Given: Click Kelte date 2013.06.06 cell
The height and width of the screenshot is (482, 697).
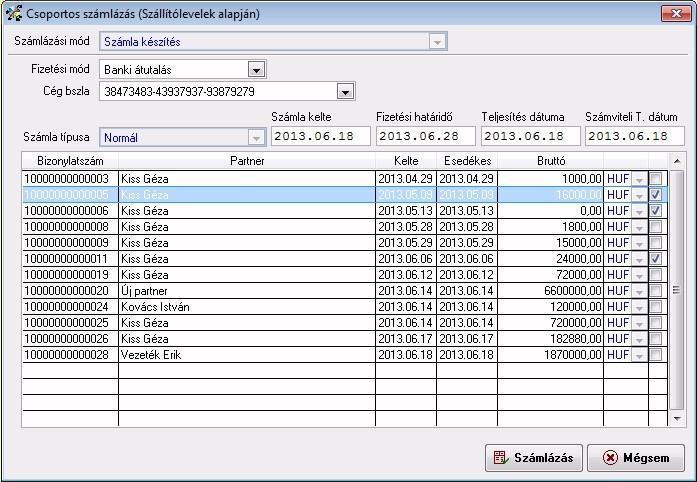Looking at the screenshot, I should click(x=406, y=259).
